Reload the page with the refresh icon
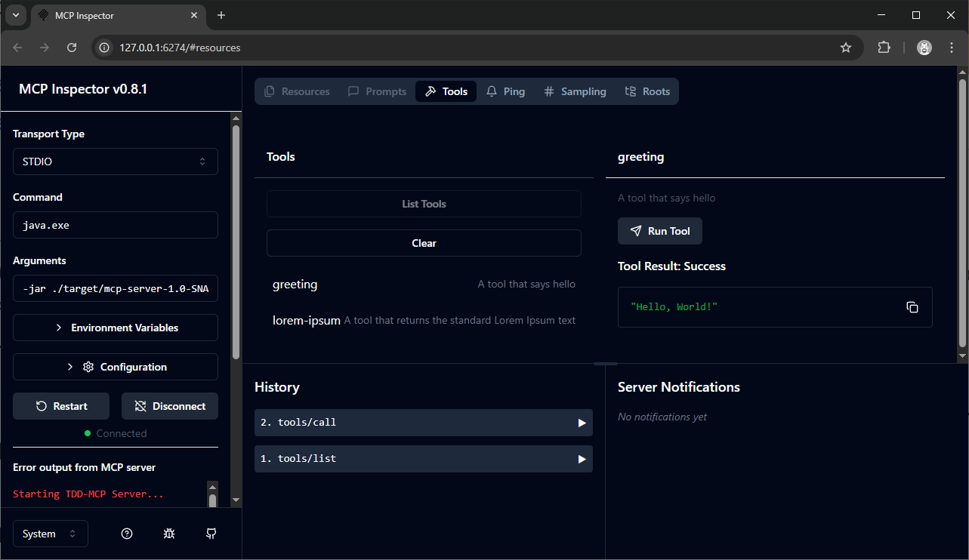This screenshot has width=969, height=560. 72,48
